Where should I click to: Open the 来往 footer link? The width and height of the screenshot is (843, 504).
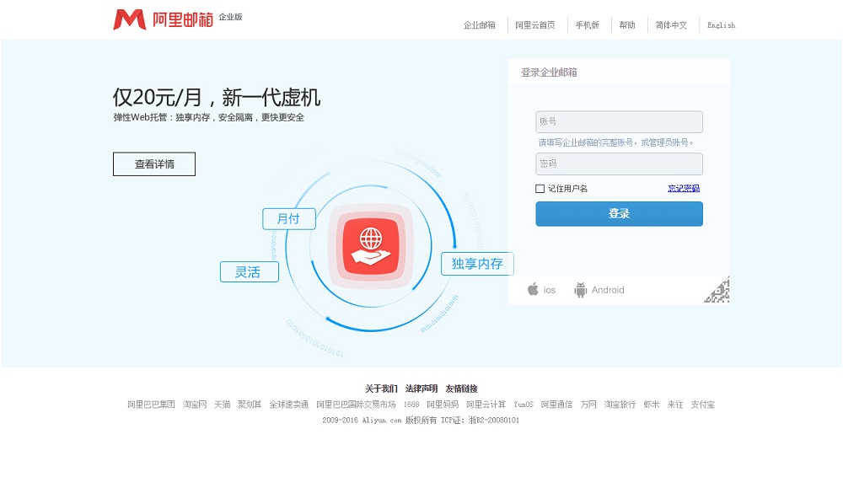(675, 405)
